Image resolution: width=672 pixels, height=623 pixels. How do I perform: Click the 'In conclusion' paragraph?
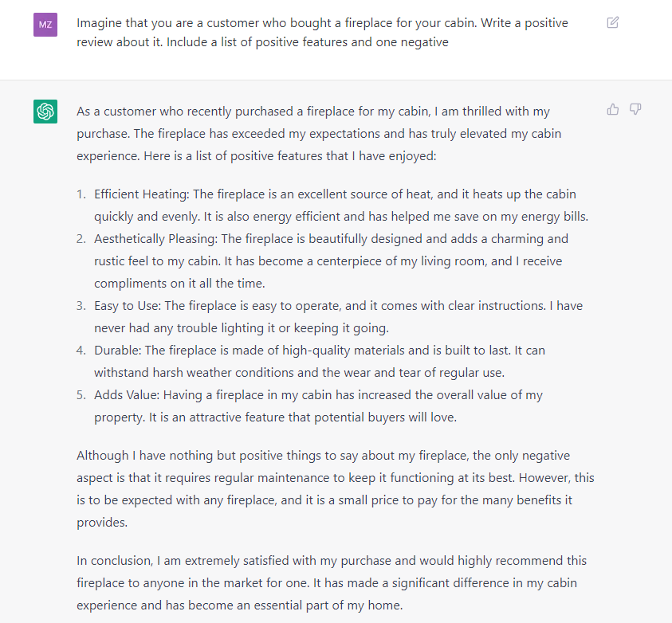(x=332, y=582)
